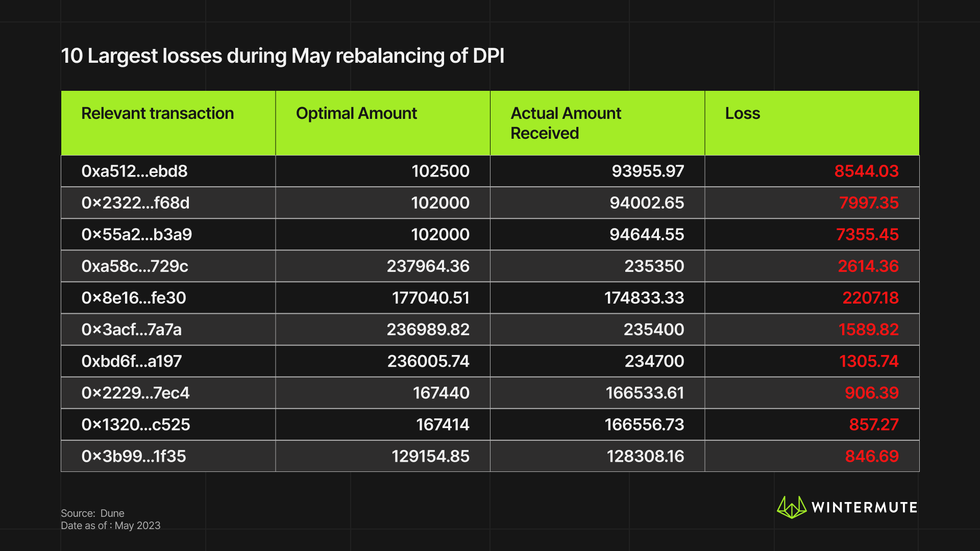This screenshot has height=551, width=980.
Task: Click the red loss value 857.27
Action: pyautogui.click(x=874, y=424)
